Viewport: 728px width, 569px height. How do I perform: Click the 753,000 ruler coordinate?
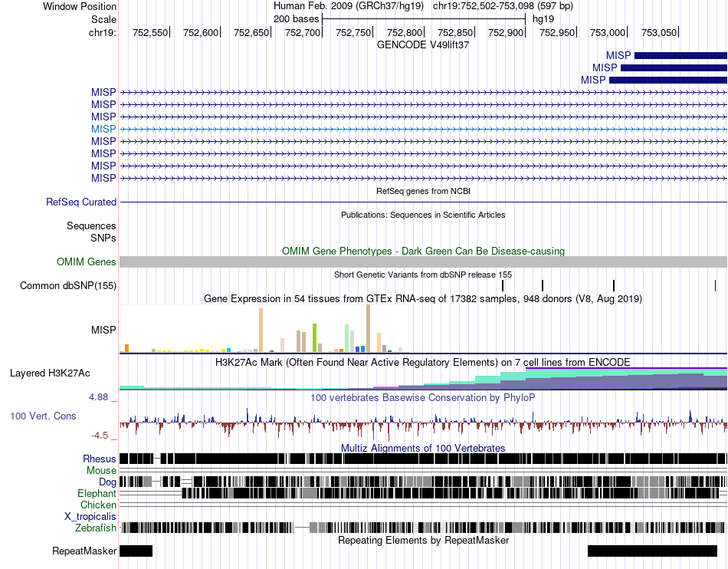click(x=608, y=32)
